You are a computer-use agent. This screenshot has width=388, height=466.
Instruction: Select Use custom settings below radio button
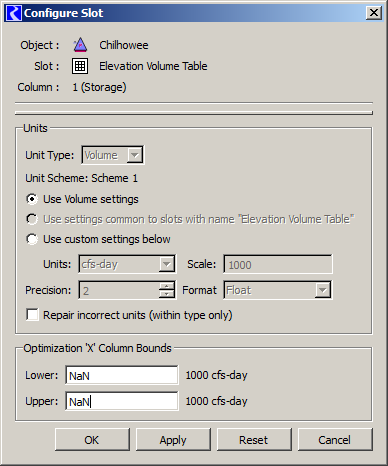(x=32, y=239)
